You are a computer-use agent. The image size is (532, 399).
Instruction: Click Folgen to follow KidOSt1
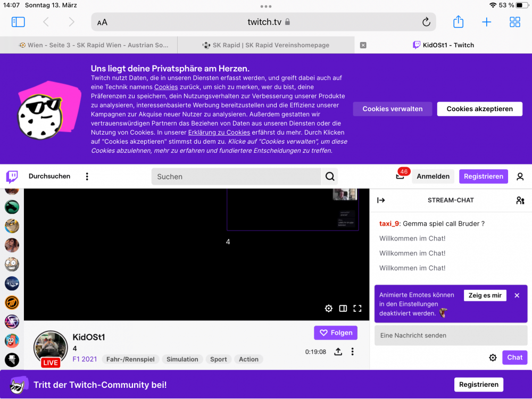pyautogui.click(x=336, y=333)
